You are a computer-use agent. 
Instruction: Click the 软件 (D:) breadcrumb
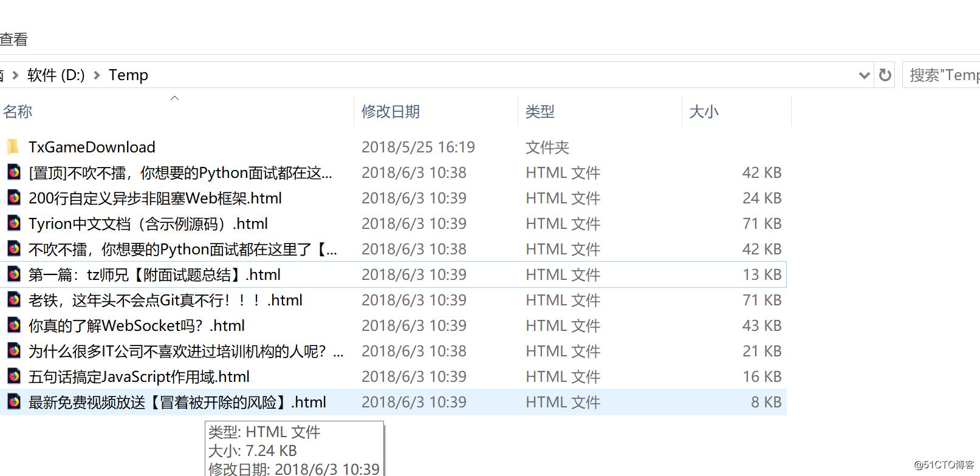coord(56,75)
